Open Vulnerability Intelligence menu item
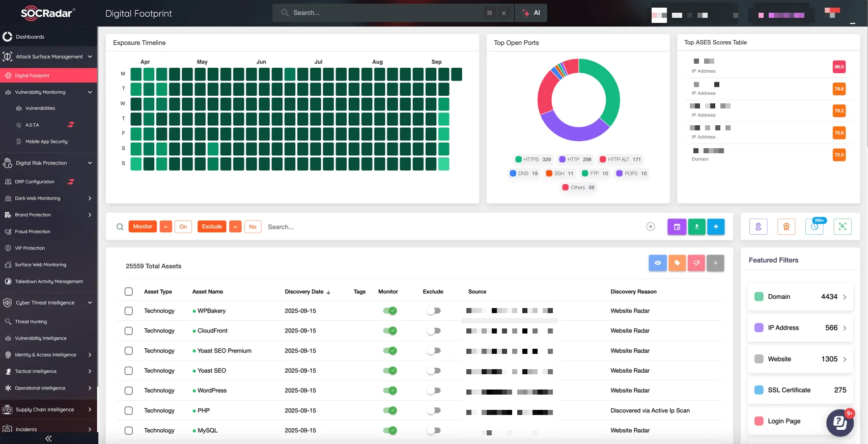 coord(41,338)
